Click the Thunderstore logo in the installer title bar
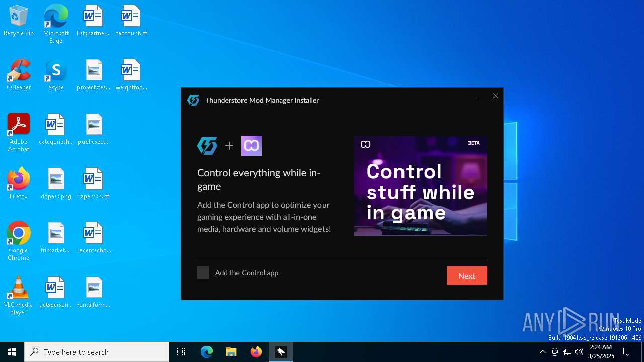Screen dimensions: 644x362 click(x=193, y=100)
